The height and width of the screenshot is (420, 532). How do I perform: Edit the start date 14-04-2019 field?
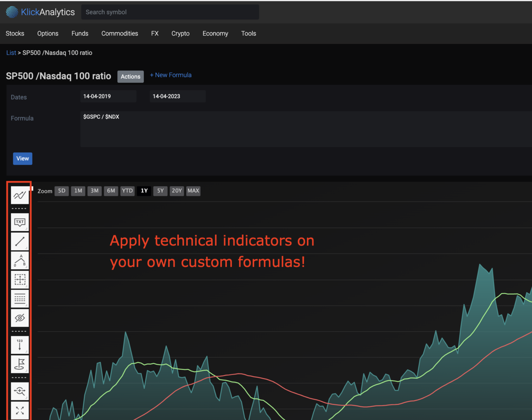(108, 96)
